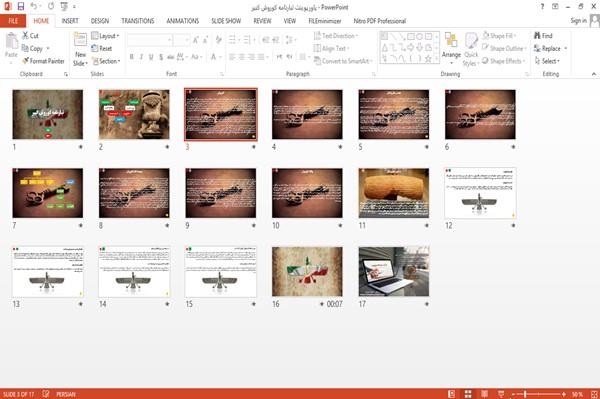Switch to the SLIDE SHOW tab

point(226,21)
